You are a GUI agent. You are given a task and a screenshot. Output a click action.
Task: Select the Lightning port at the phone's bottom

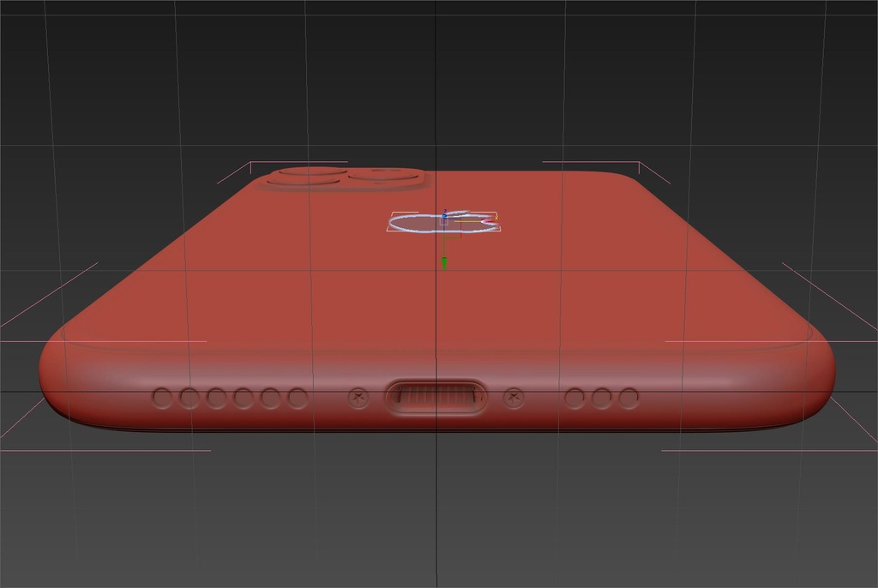(436, 397)
